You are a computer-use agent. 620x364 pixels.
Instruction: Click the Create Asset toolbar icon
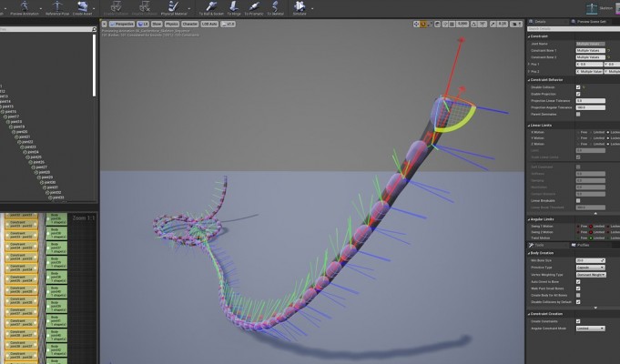pyautogui.click(x=83, y=8)
